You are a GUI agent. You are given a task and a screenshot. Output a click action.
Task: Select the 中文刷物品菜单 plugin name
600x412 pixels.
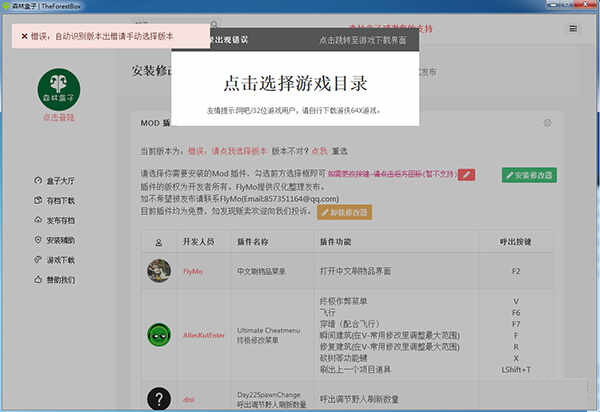[261, 271]
